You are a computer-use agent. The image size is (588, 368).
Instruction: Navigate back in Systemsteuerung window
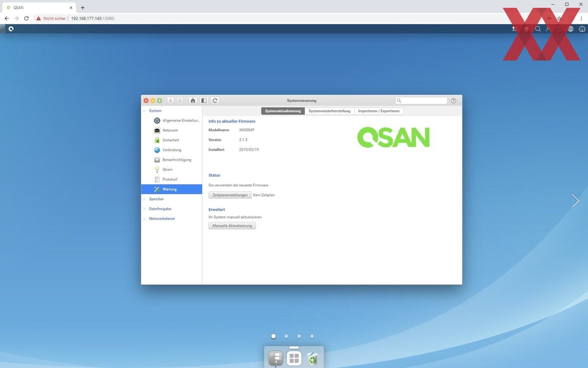coord(171,100)
